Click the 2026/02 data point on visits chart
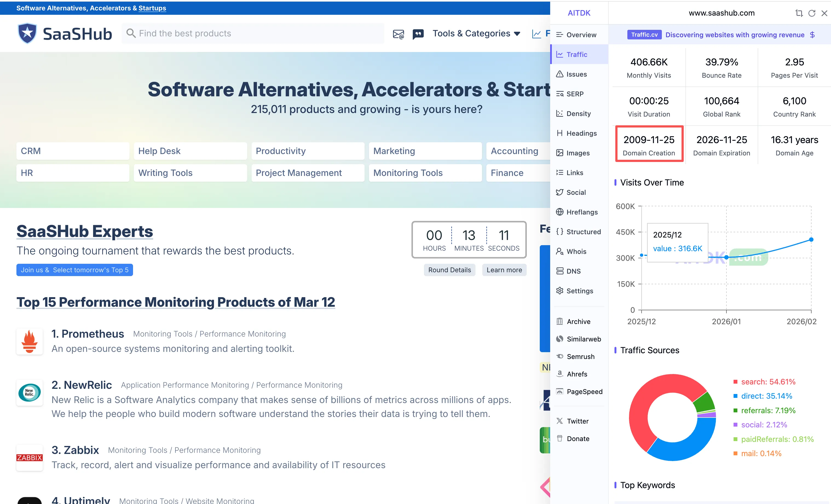Screen dimensions: 831x504 coord(811,240)
